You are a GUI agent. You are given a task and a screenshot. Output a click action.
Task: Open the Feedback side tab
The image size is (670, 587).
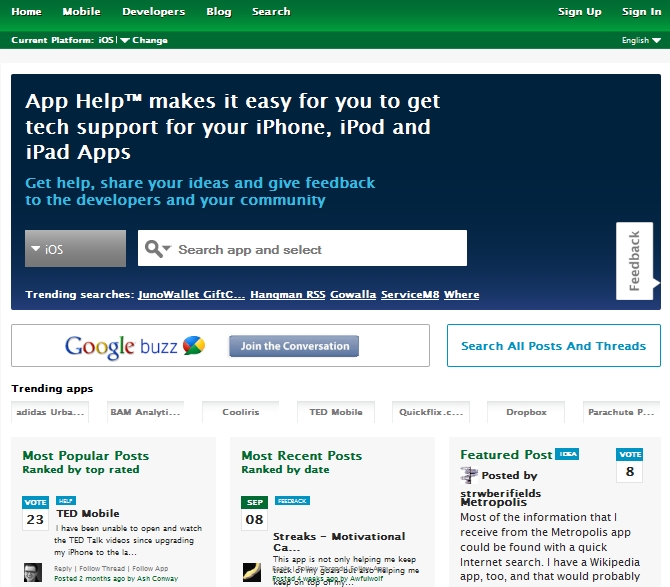tap(635, 261)
